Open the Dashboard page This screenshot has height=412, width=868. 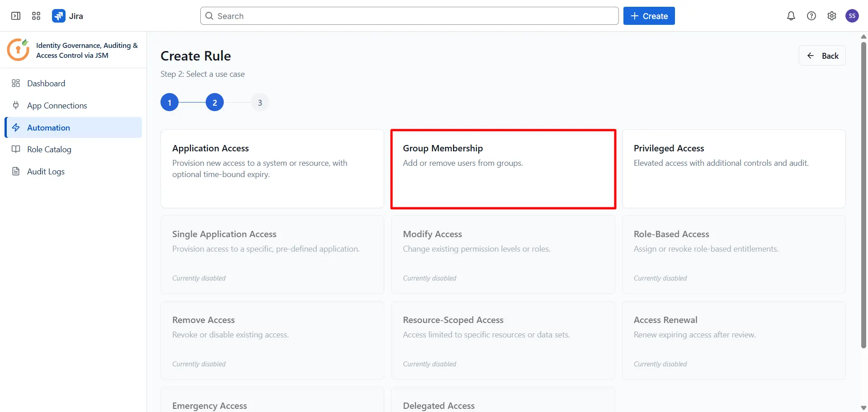coord(73,83)
